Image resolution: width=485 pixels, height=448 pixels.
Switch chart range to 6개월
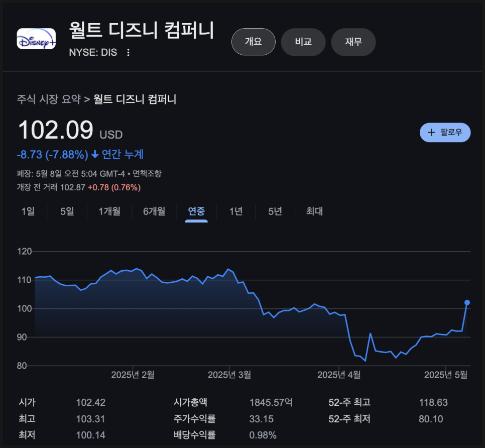click(x=154, y=211)
